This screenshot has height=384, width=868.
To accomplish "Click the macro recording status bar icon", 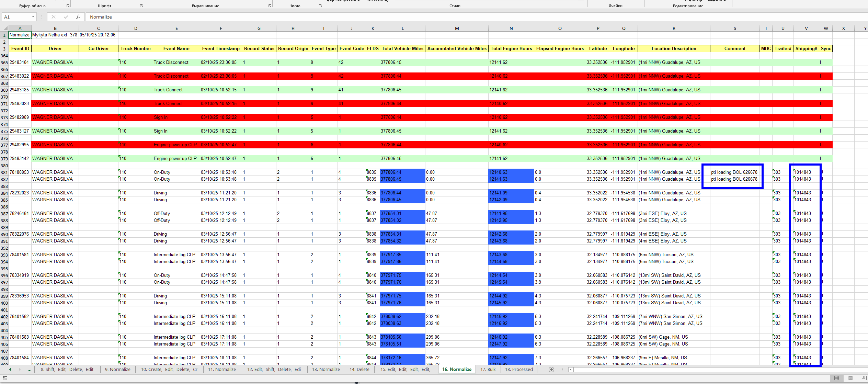I will [x=5, y=378].
